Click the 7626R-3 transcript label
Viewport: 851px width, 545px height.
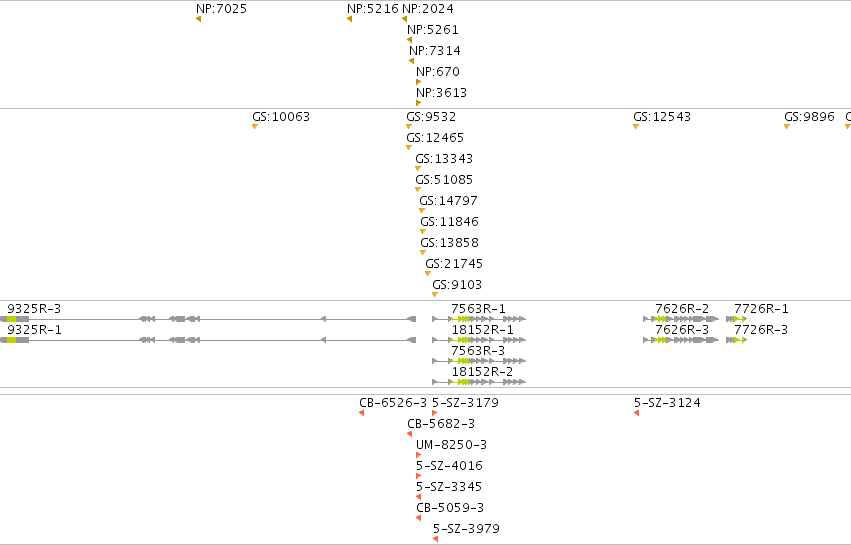coord(682,330)
